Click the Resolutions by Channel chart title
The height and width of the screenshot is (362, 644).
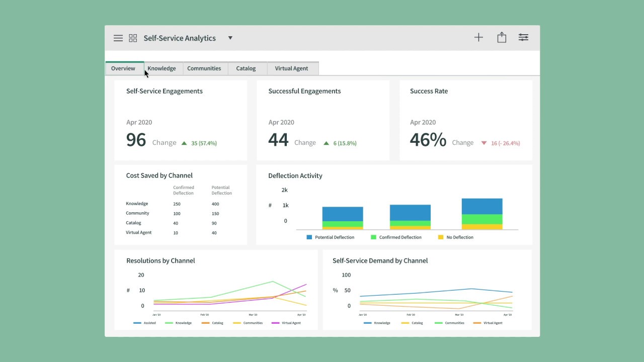[x=160, y=260]
